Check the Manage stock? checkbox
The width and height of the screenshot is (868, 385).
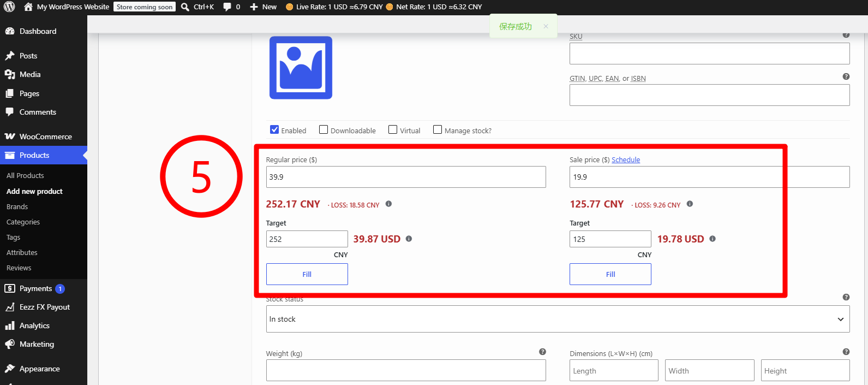438,129
